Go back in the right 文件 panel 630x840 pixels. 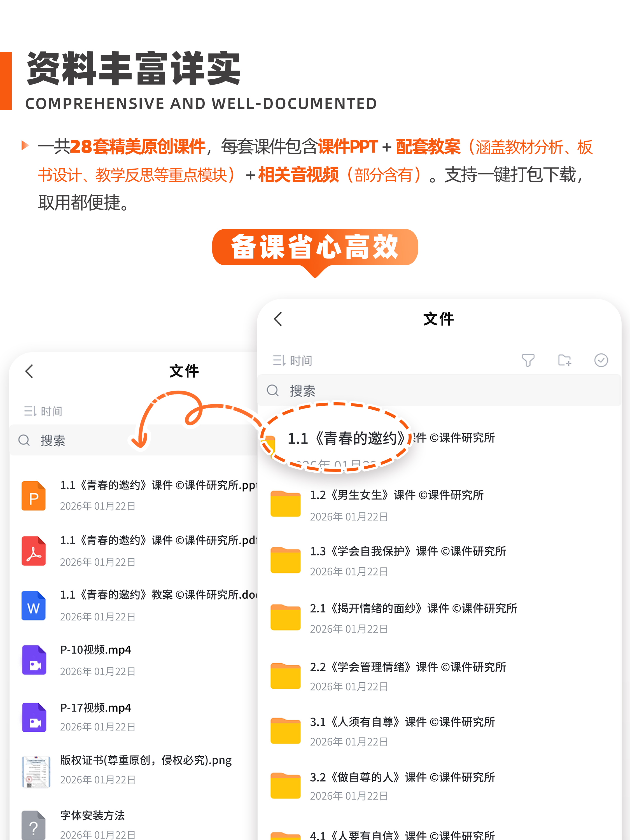tap(278, 319)
